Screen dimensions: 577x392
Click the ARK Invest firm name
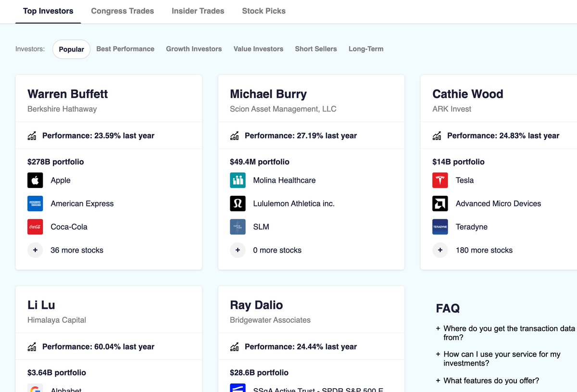[x=452, y=109]
